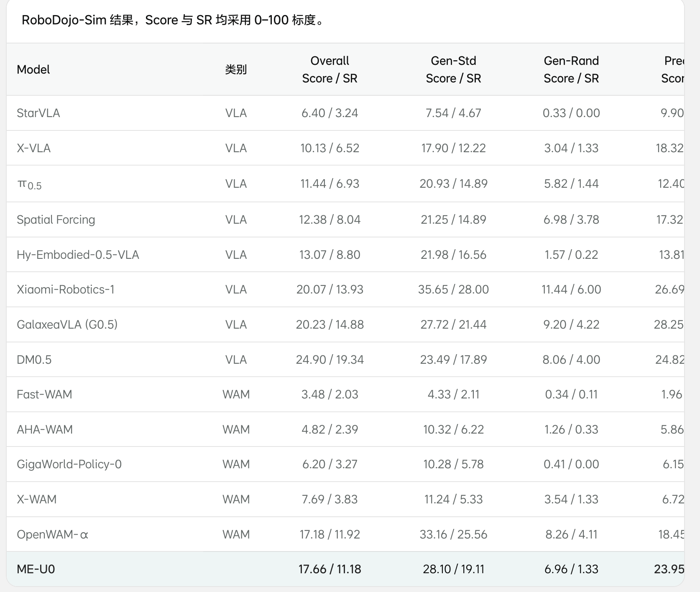Click Gen-Std value 10.32 / 6.22 for AHA-WAM
The image size is (700, 592).
pyautogui.click(x=453, y=429)
